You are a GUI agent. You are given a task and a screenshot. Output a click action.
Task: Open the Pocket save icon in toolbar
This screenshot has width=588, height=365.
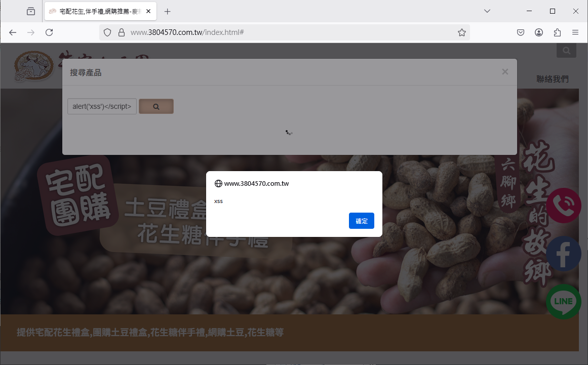click(x=521, y=32)
